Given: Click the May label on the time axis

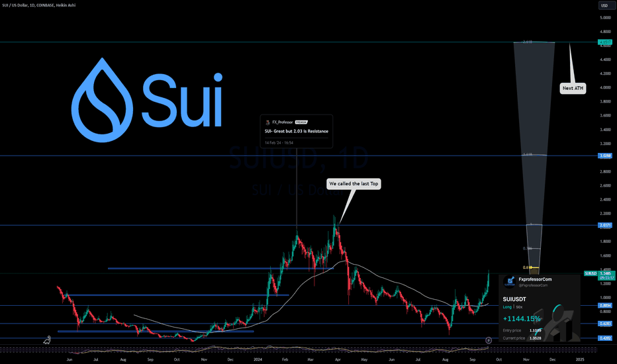Looking at the screenshot, I should click(364, 359).
